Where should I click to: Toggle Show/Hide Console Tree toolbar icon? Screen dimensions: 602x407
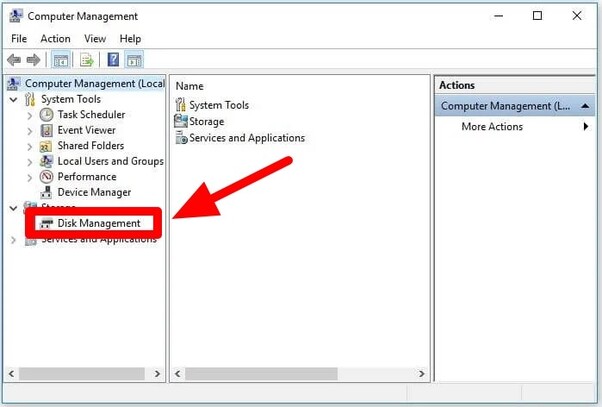pos(61,60)
